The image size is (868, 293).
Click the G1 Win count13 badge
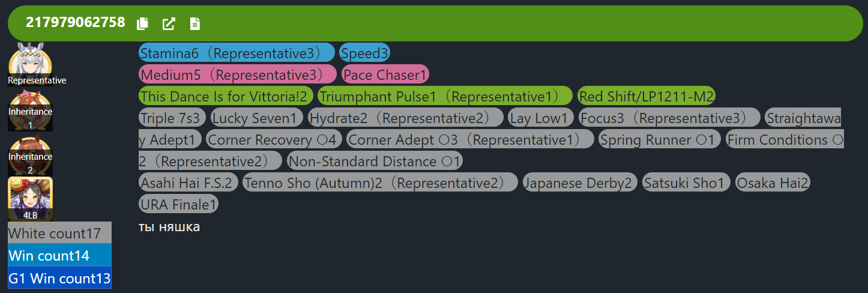59,278
